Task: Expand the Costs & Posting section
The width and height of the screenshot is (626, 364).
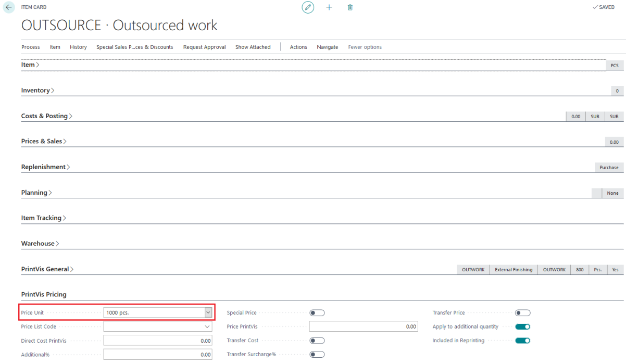Action: [47, 116]
